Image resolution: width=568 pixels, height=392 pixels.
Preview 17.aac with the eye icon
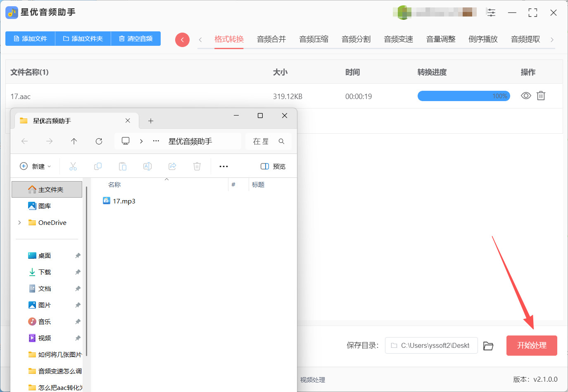coord(525,96)
